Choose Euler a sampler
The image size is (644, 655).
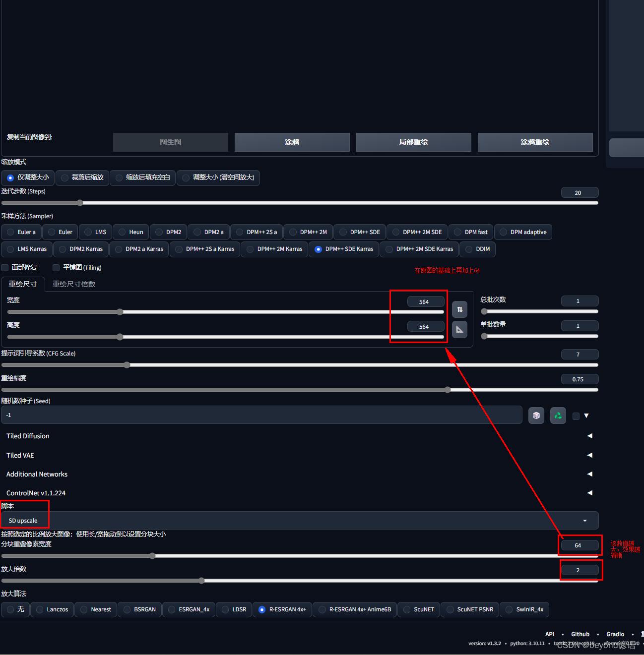[x=21, y=232]
